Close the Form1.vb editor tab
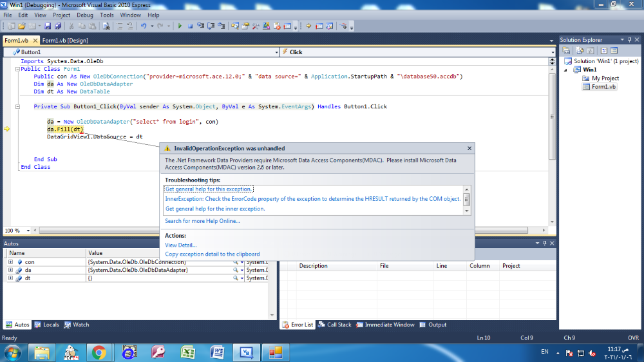This screenshot has width=644, height=362. click(35, 41)
